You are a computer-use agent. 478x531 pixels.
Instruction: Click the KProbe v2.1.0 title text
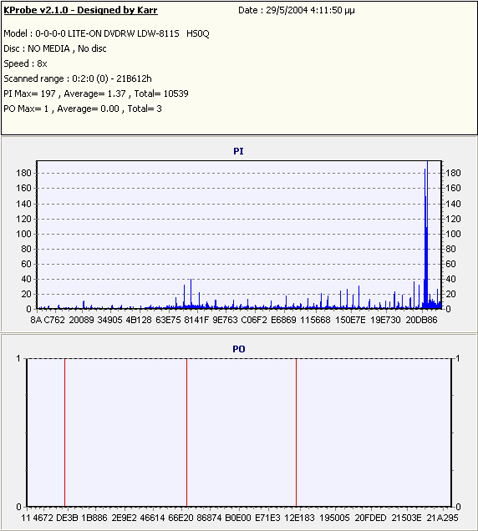point(80,10)
